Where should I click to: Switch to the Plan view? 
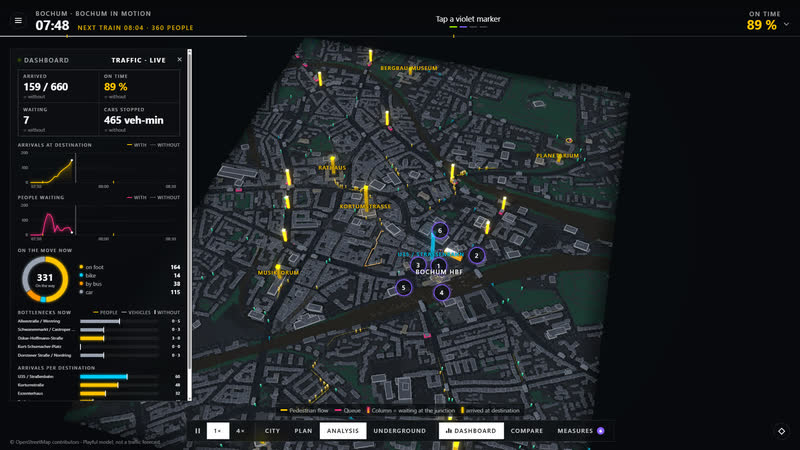[303, 431]
